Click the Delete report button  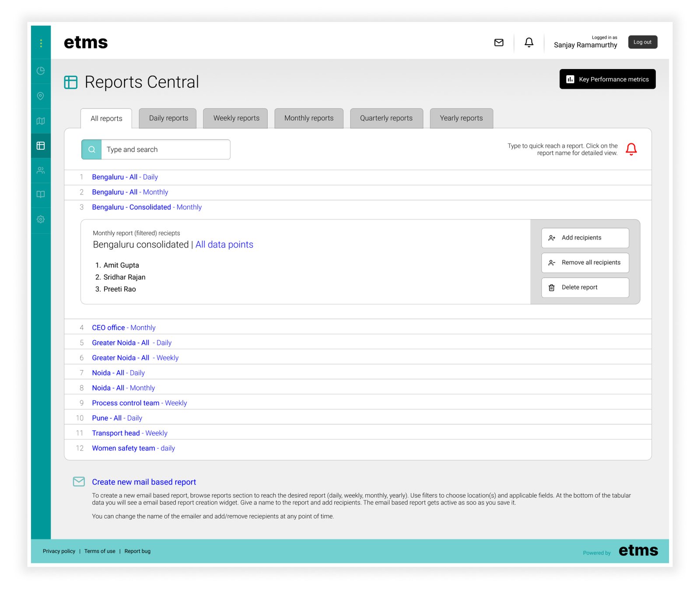[x=584, y=287]
